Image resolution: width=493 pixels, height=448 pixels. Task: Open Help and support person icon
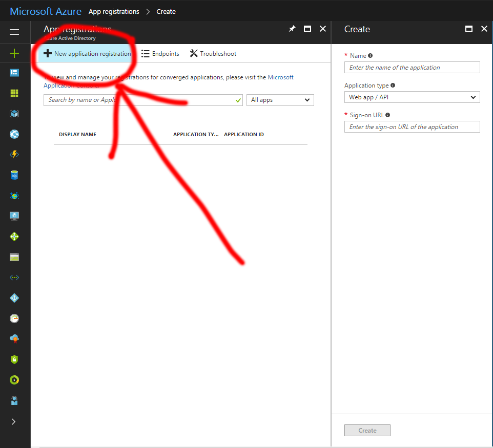pyautogui.click(x=14, y=400)
